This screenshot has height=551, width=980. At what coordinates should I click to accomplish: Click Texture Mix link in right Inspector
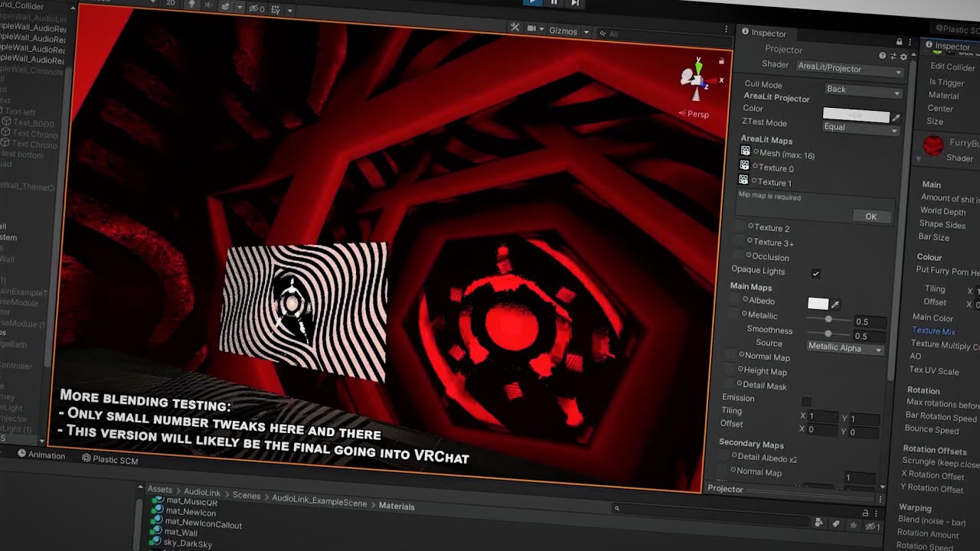(933, 331)
